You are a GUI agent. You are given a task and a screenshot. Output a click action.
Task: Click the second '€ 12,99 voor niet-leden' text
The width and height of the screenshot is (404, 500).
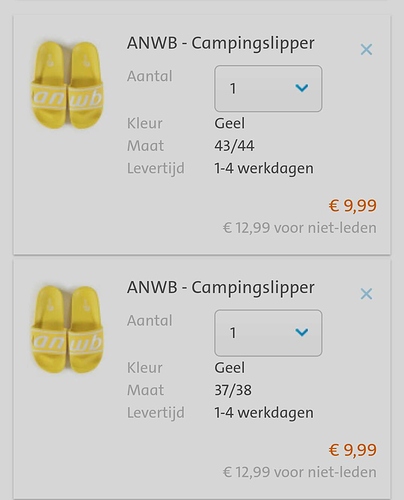click(300, 472)
